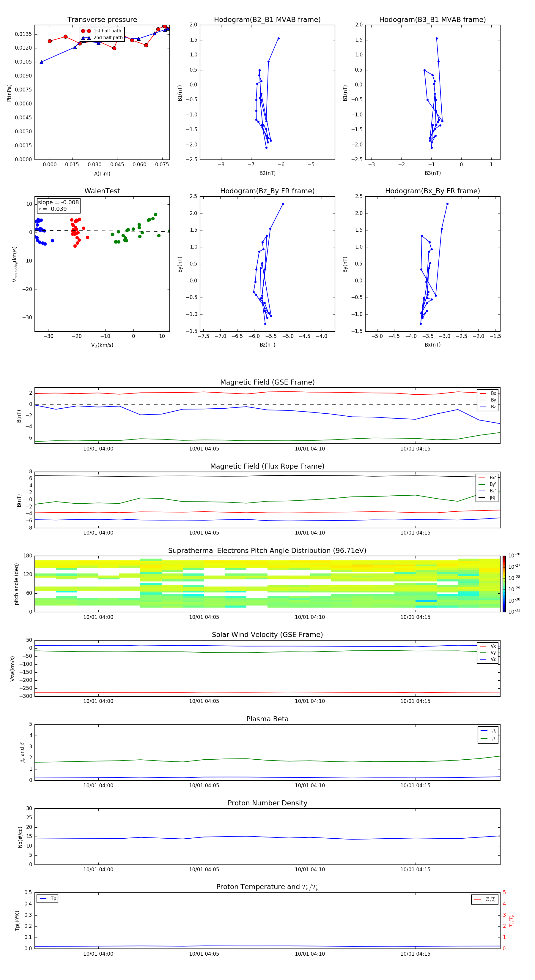The image size is (535, 980).
Task: Click the Suprathermal Electrons Pitch Angle Distribution title
Action: point(267,551)
